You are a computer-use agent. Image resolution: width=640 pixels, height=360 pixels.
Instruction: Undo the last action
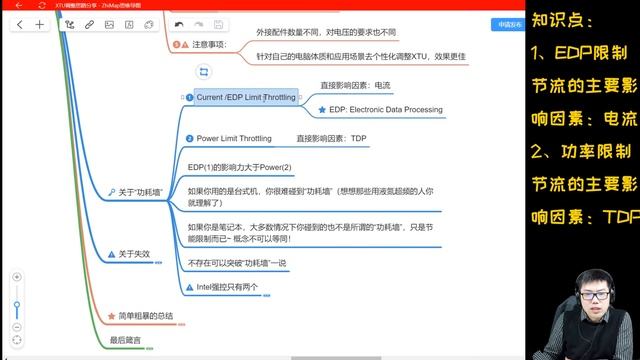point(179,24)
